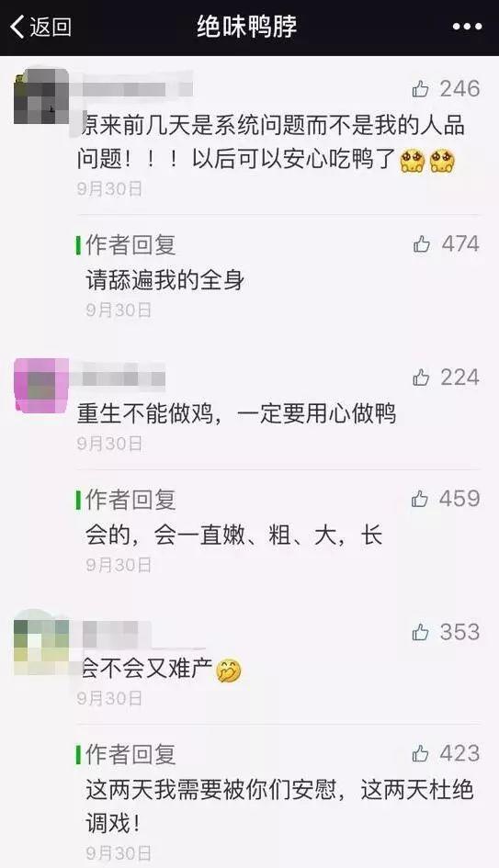Select the author reply about 杜绝调戏

[x=279, y=806]
